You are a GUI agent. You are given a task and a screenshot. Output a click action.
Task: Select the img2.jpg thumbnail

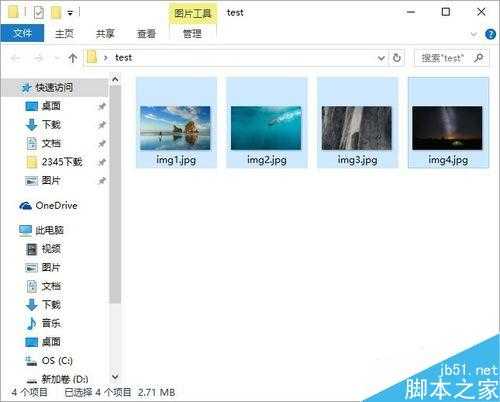click(x=266, y=128)
